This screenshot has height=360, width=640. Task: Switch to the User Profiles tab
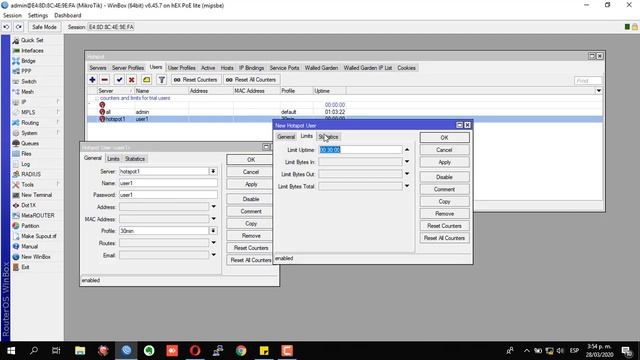pyautogui.click(x=181, y=68)
